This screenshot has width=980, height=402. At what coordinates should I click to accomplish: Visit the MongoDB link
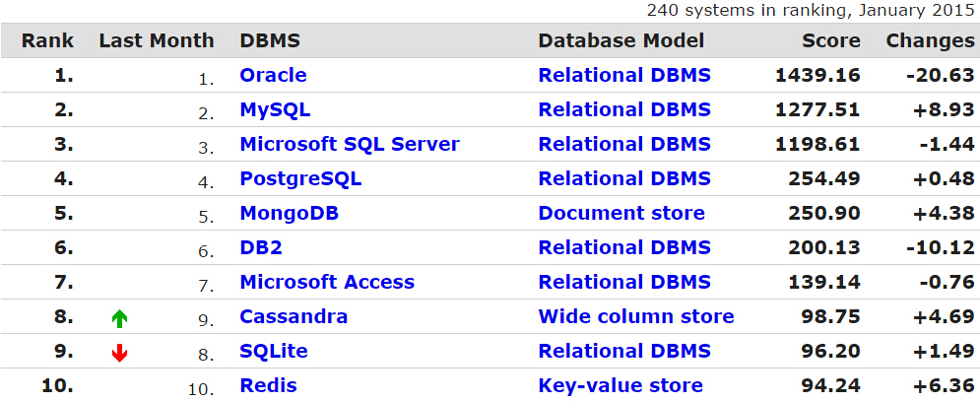(x=290, y=213)
